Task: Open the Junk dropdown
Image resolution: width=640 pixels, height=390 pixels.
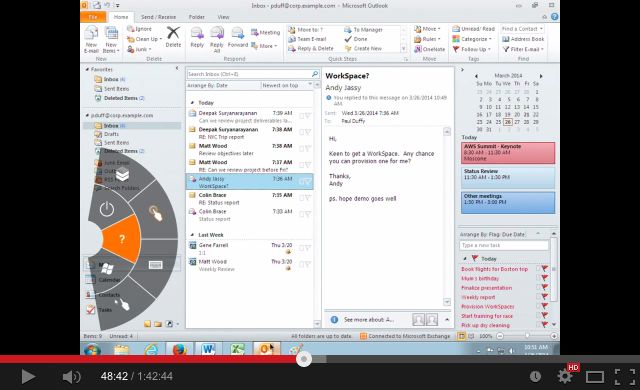Action: [139, 49]
